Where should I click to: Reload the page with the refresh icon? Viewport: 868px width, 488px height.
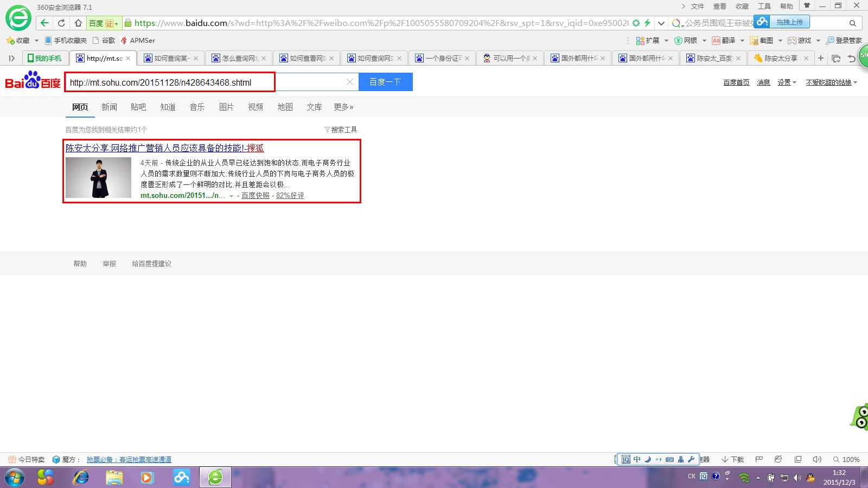pyautogui.click(x=61, y=23)
